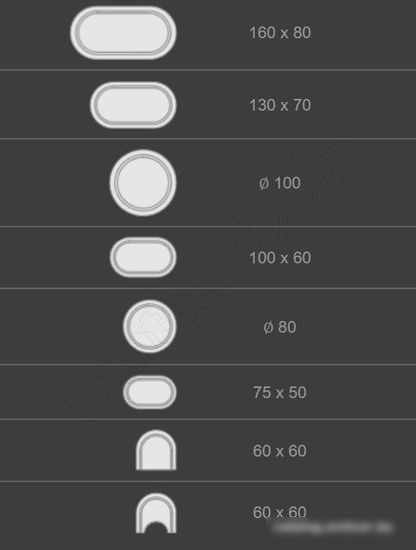
Task: Select the large 160 x 80 oval shape
Action: click(123, 33)
